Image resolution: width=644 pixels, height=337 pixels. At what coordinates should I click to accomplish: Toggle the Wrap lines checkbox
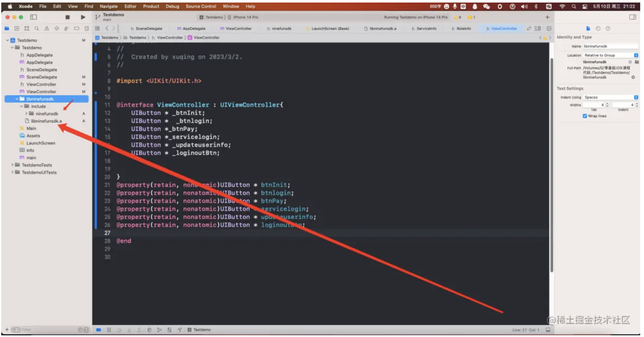coord(585,116)
